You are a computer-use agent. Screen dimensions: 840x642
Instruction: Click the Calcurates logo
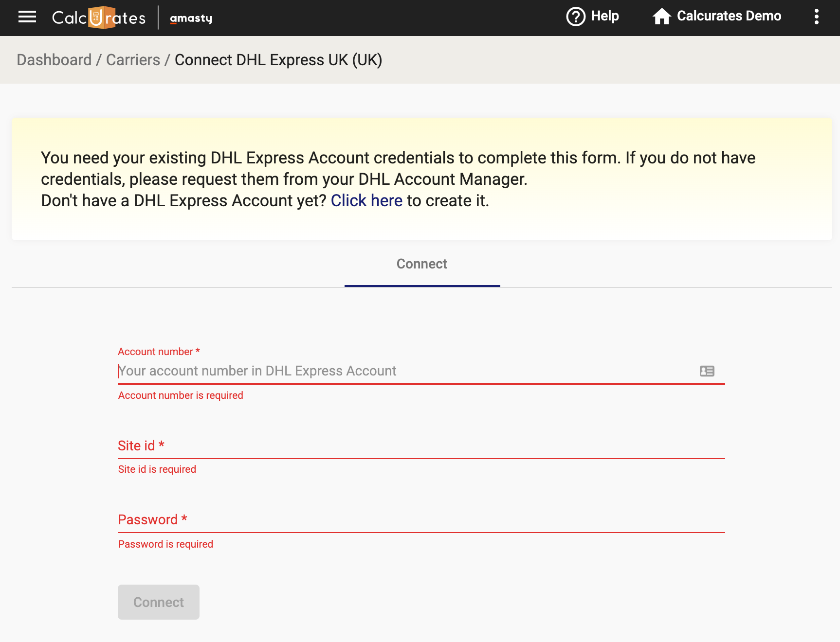[98, 18]
